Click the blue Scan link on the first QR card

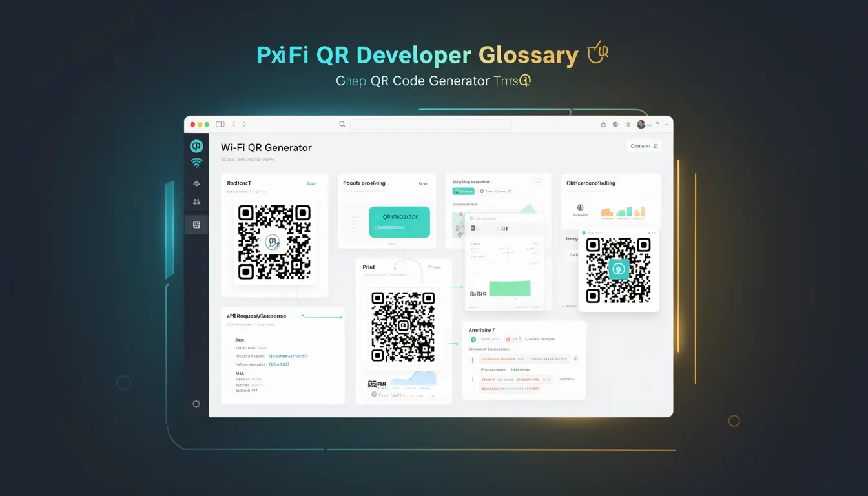(x=311, y=183)
